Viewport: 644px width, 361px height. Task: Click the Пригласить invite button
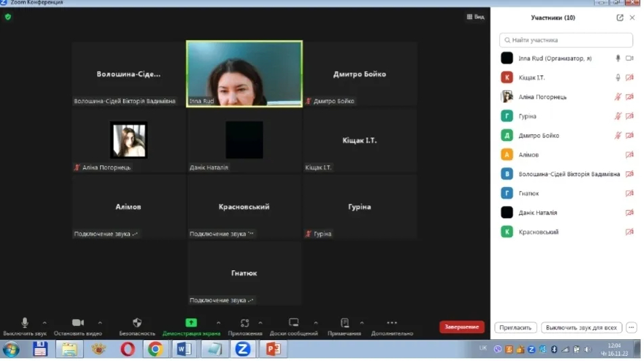[x=515, y=327]
